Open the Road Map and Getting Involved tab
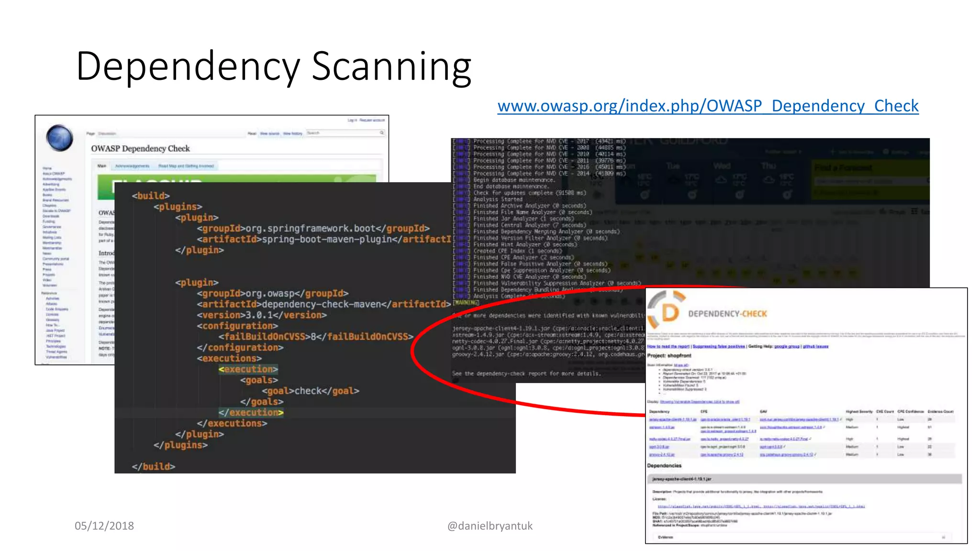The height and width of the screenshot is (551, 980). click(x=186, y=166)
